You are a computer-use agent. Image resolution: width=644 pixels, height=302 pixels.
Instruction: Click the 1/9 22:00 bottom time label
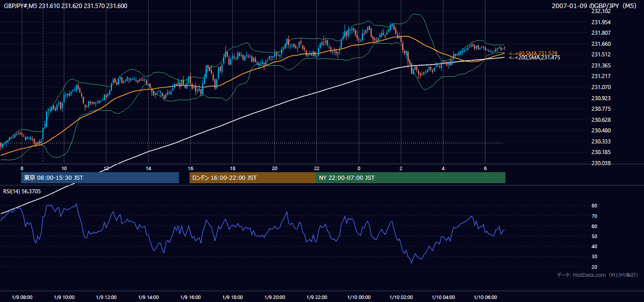[x=316, y=297]
